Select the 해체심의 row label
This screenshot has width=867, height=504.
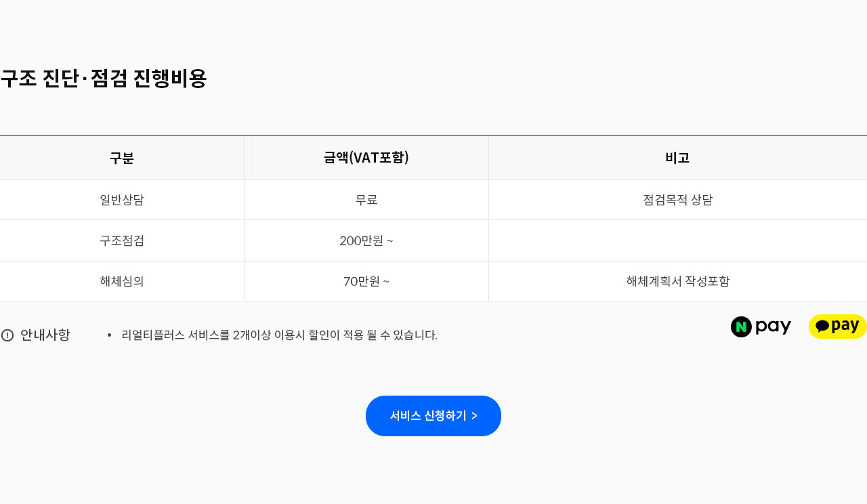[x=122, y=281]
